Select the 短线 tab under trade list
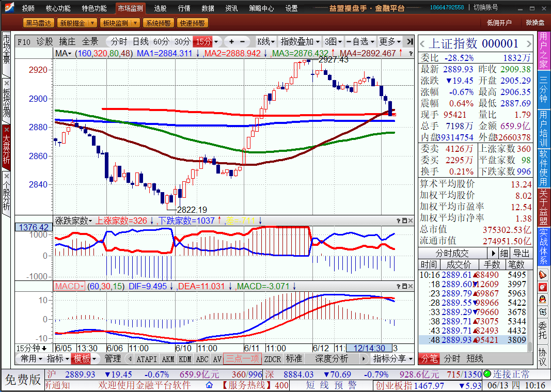Viewport: 551px width, 392px height. [x=475, y=358]
